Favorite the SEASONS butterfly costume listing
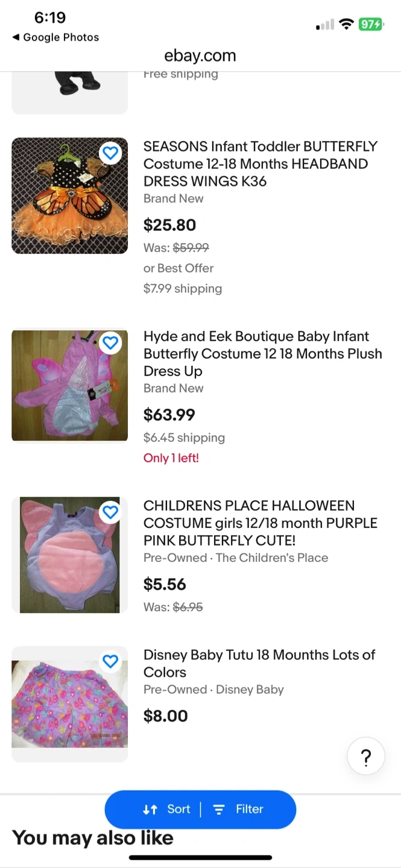This screenshot has height=868, width=401. pos(110,153)
